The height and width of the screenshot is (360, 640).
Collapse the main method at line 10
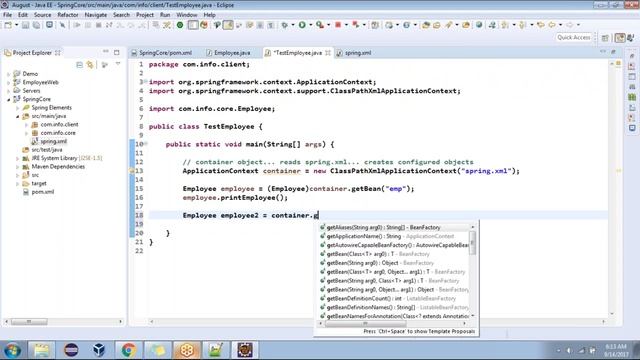click(146, 143)
